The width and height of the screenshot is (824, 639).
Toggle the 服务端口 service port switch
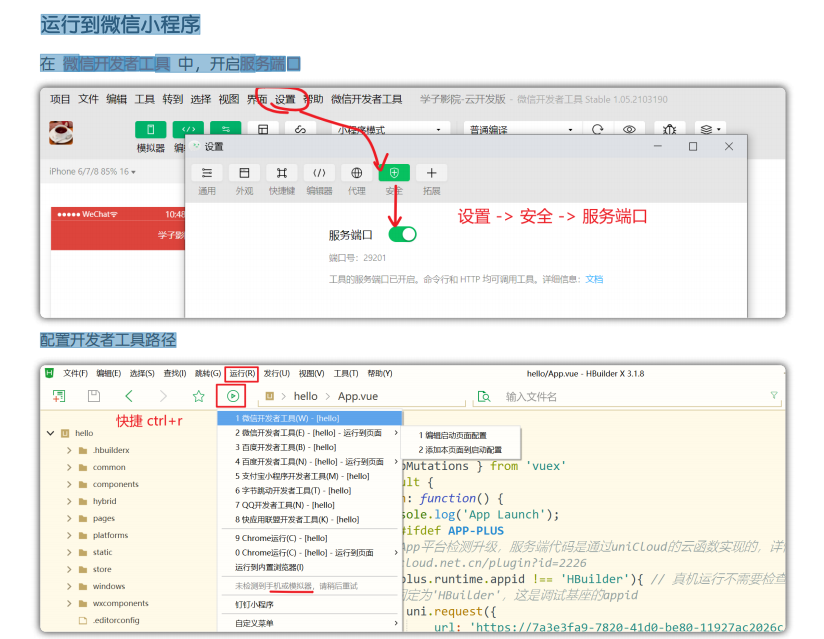pyautogui.click(x=403, y=234)
